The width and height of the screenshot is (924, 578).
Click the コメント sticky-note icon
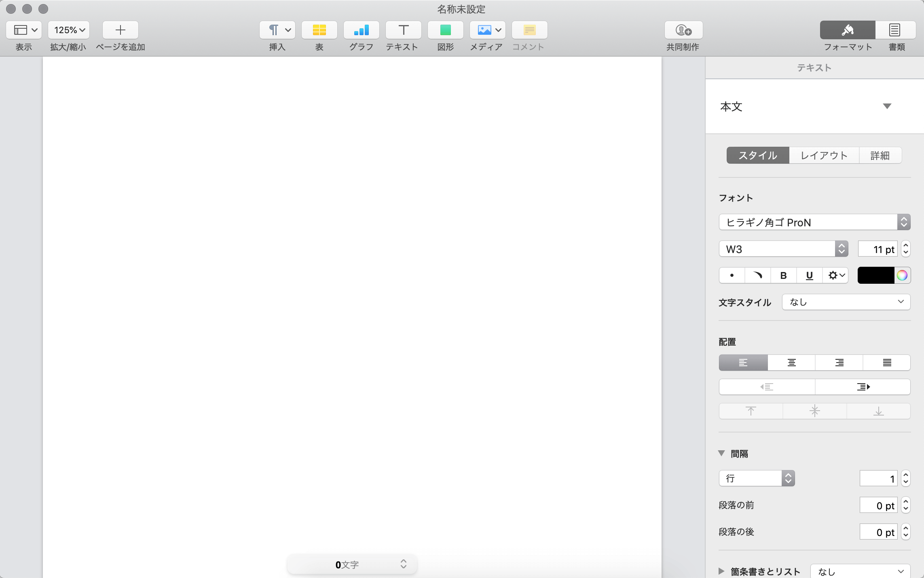click(x=530, y=30)
